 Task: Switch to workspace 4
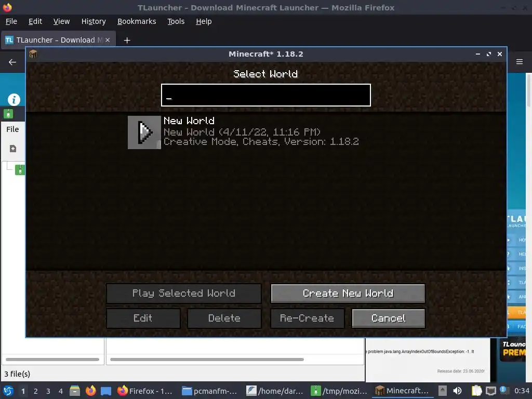click(61, 391)
